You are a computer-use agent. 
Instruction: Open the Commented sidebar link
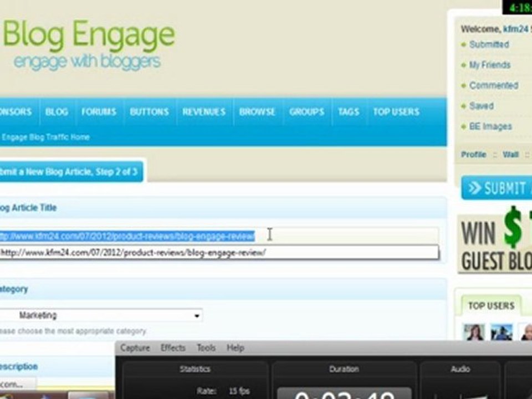click(x=494, y=85)
